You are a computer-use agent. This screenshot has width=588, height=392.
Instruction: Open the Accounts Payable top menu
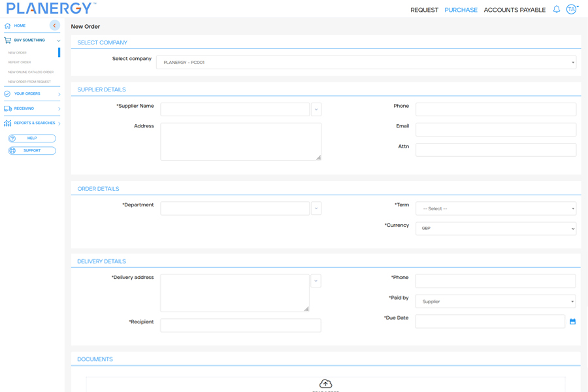pos(514,10)
